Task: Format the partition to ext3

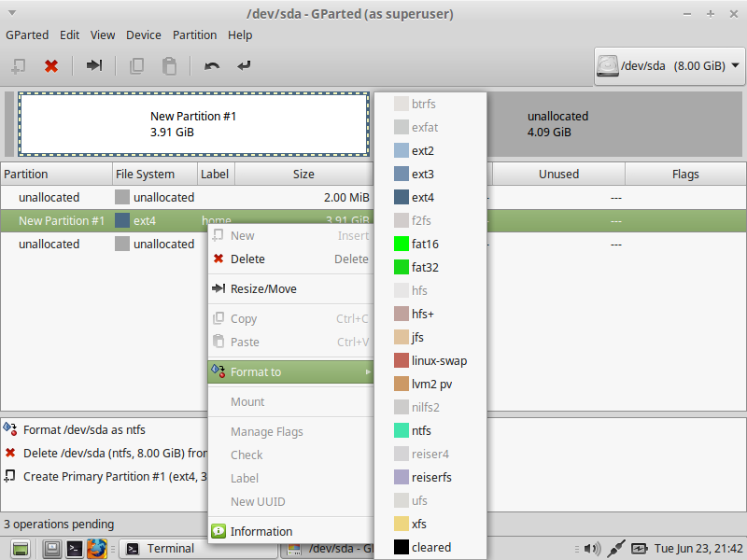Action: click(430, 174)
